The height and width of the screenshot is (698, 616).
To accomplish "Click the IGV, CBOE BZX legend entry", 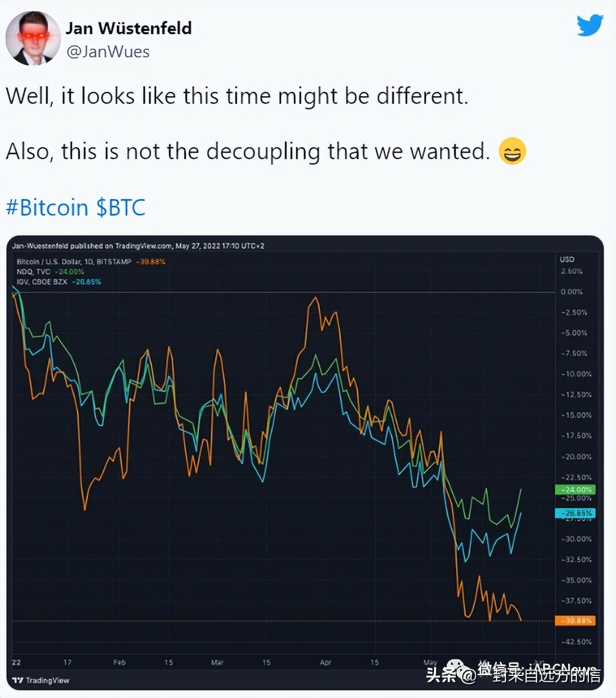I will 42,282.
